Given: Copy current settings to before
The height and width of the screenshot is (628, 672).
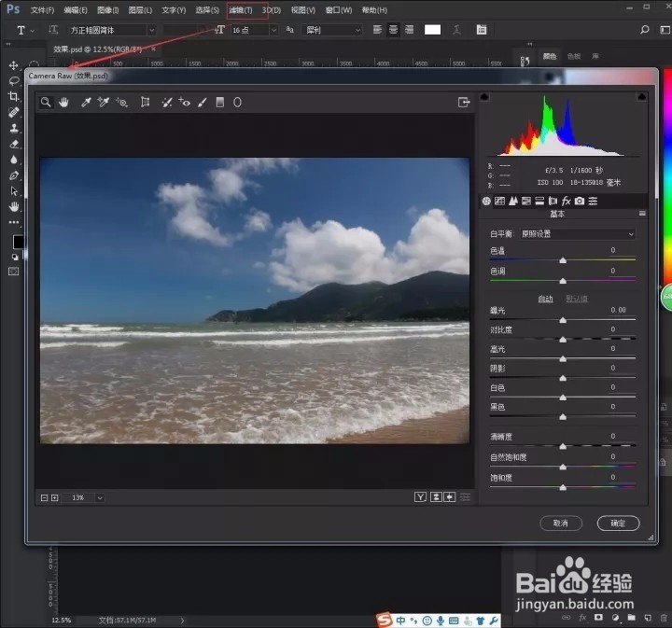Looking at the screenshot, I should pos(450,497).
